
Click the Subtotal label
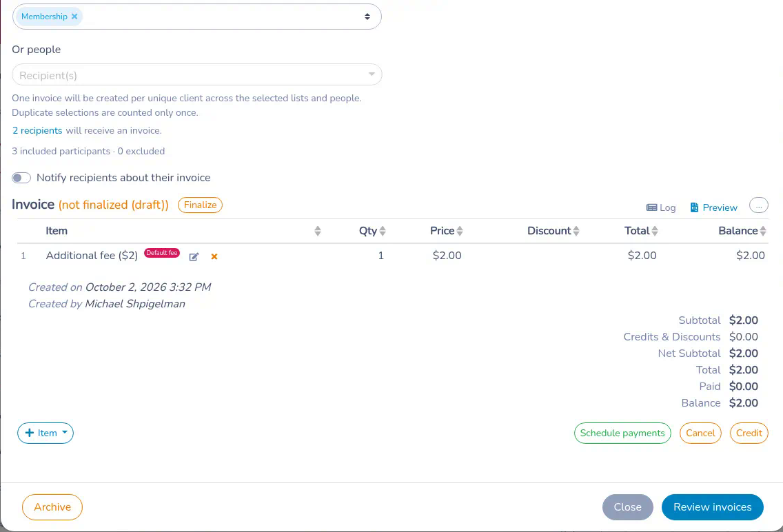(x=699, y=320)
